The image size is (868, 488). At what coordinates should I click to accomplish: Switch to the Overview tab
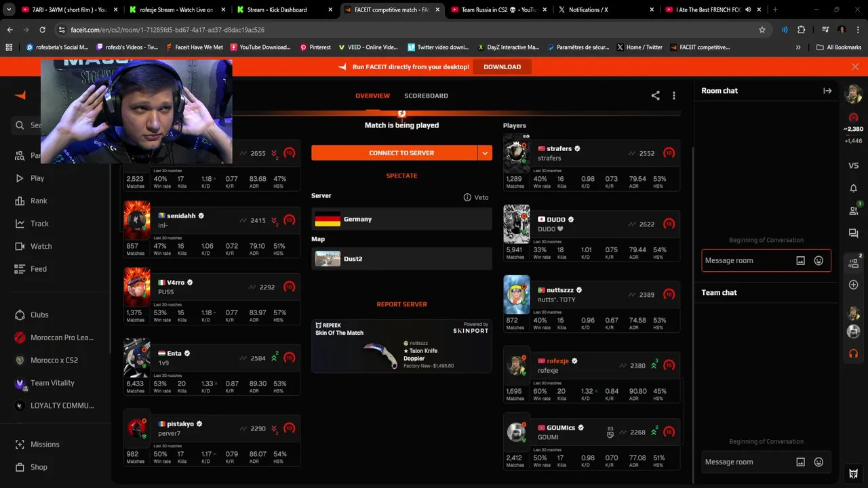tap(372, 96)
